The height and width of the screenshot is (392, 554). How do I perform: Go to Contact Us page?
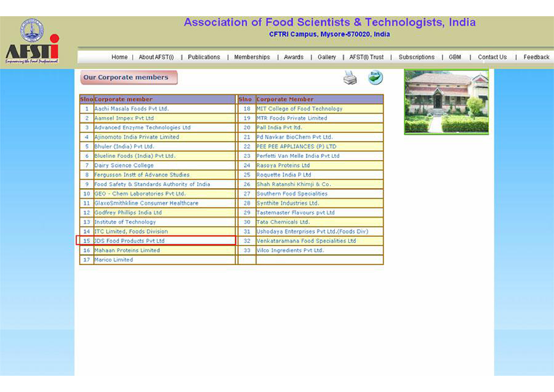pos(492,57)
